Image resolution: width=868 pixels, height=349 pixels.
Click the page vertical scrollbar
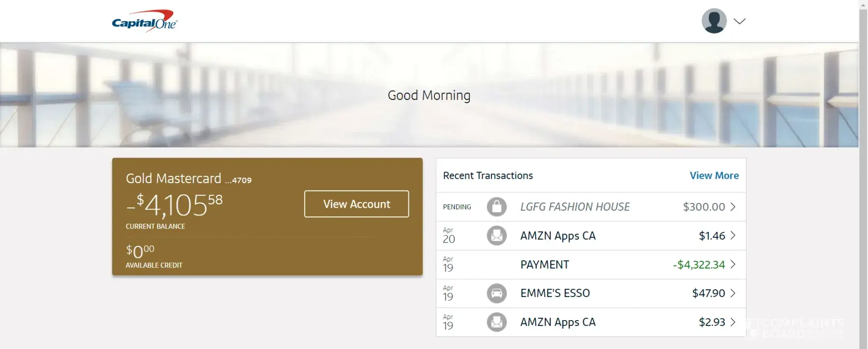point(863,174)
